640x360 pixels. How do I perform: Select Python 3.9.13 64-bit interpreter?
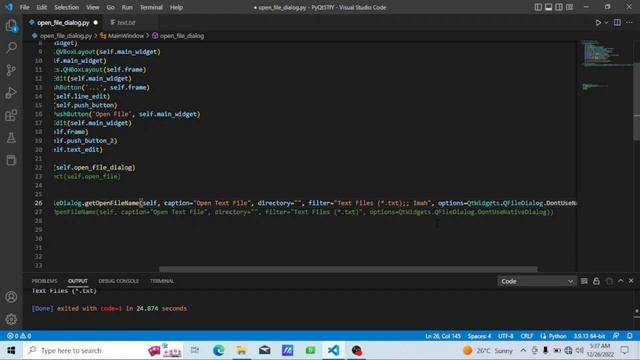(x=589, y=336)
